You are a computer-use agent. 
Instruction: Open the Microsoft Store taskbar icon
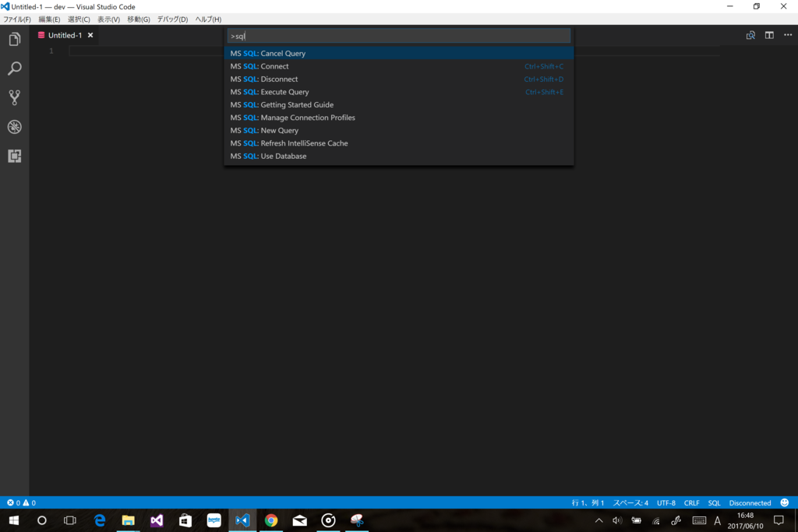185,520
